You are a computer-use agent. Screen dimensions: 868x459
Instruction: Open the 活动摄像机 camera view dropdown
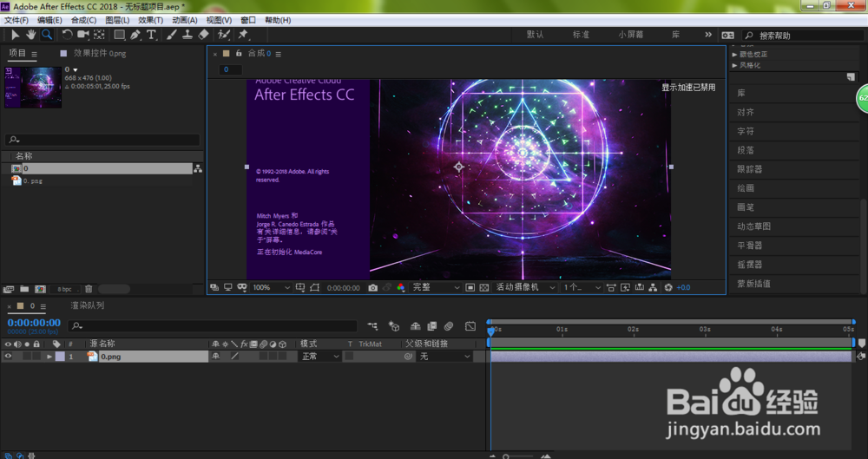click(x=525, y=288)
